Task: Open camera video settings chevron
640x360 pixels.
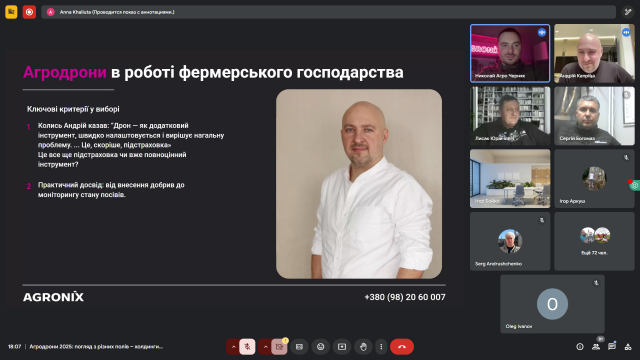Action: pos(265,347)
